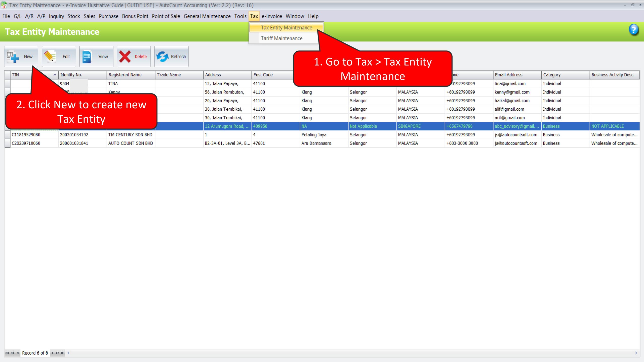The height and width of the screenshot is (362, 644).
Task: Open the Help menu
Action: [313, 16]
